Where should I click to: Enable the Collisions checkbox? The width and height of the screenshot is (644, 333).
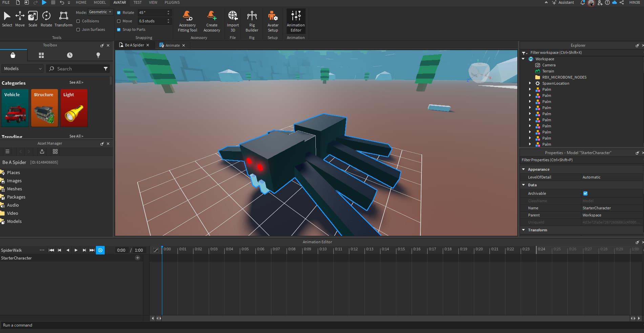point(78,21)
